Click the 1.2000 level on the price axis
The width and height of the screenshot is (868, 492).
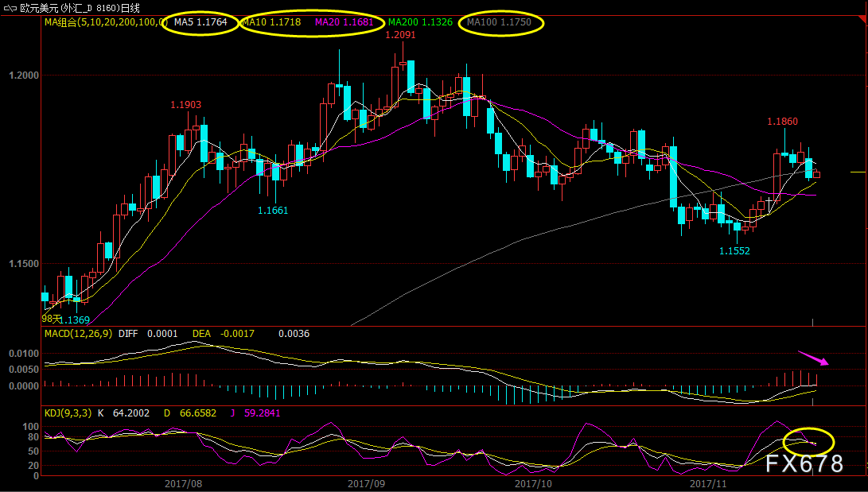[x=24, y=76]
